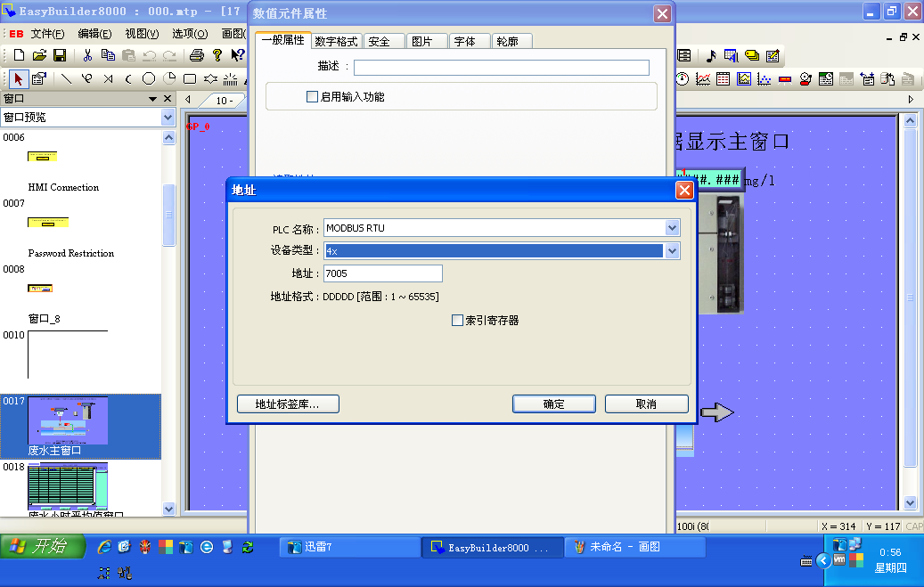924x587 pixels.
Task: Enable the 启用输入功能 checkbox
Action: (312, 96)
